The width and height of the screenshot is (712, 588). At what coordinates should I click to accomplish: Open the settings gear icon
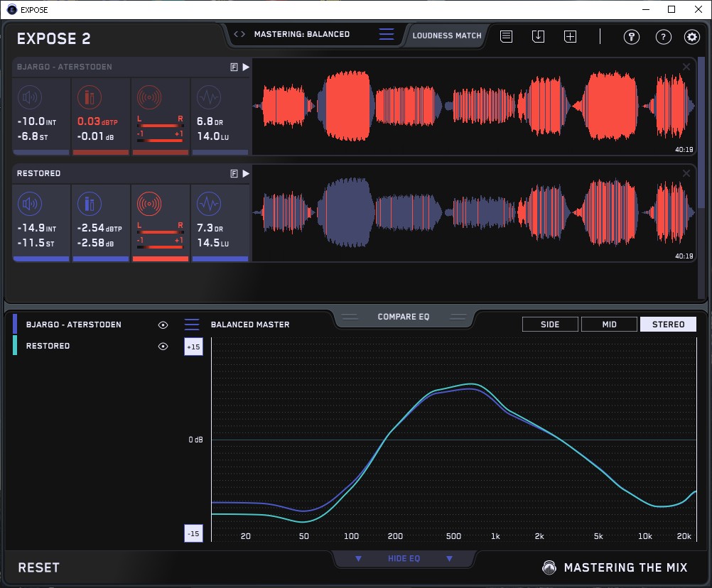click(692, 37)
